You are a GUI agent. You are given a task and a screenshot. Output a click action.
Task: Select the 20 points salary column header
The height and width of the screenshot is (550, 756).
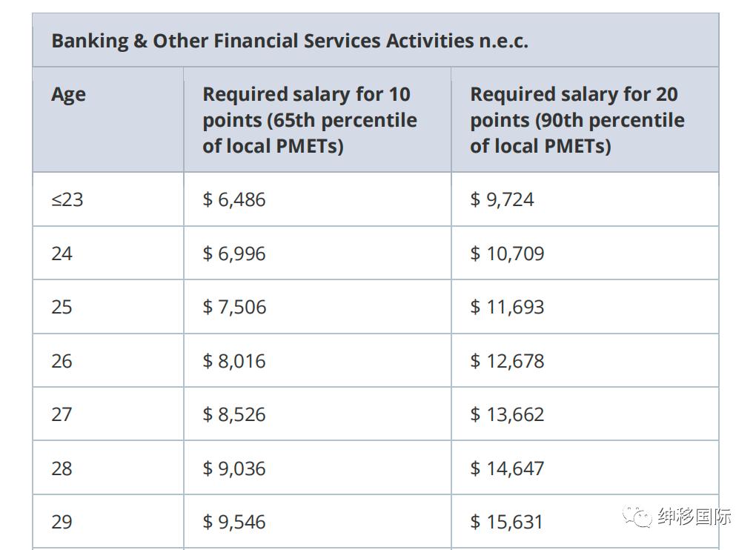pos(577,120)
